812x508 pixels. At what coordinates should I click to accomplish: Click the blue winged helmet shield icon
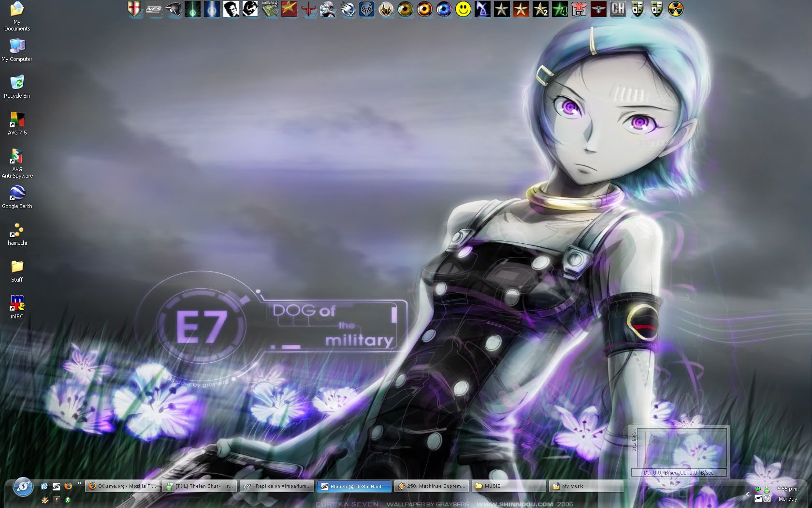tap(366, 9)
